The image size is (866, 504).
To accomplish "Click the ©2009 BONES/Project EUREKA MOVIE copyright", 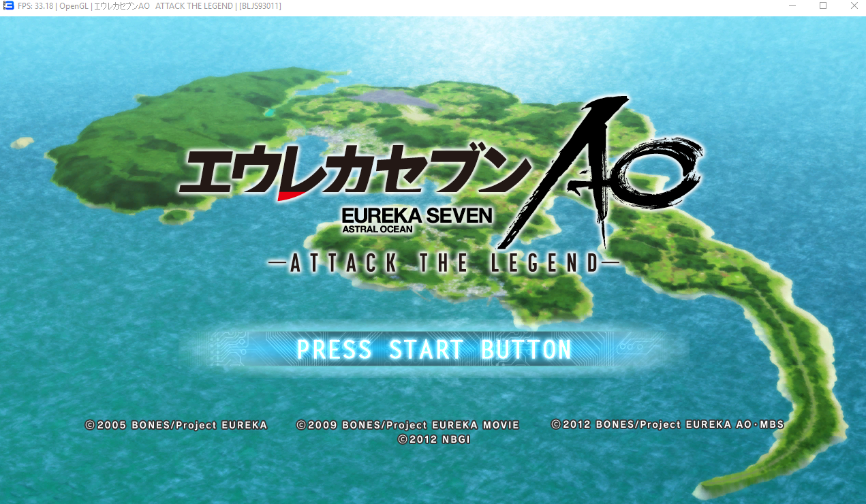I will tap(408, 425).
